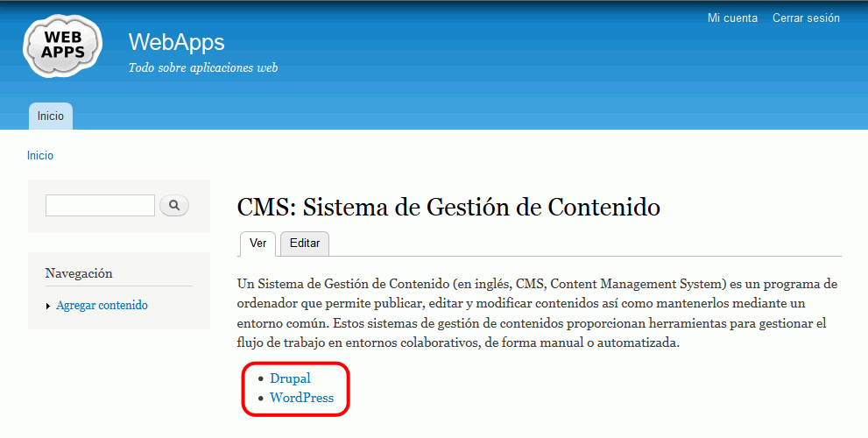Viewport: 868px width, 438px height.
Task: Open Mi cuenta link
Action: [732, 18]
